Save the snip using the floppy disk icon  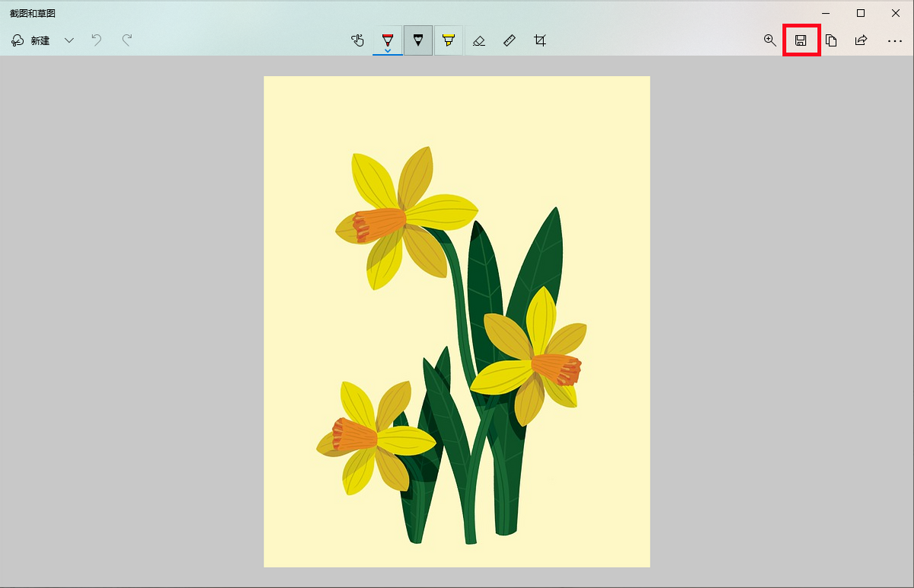pos(801,40)
